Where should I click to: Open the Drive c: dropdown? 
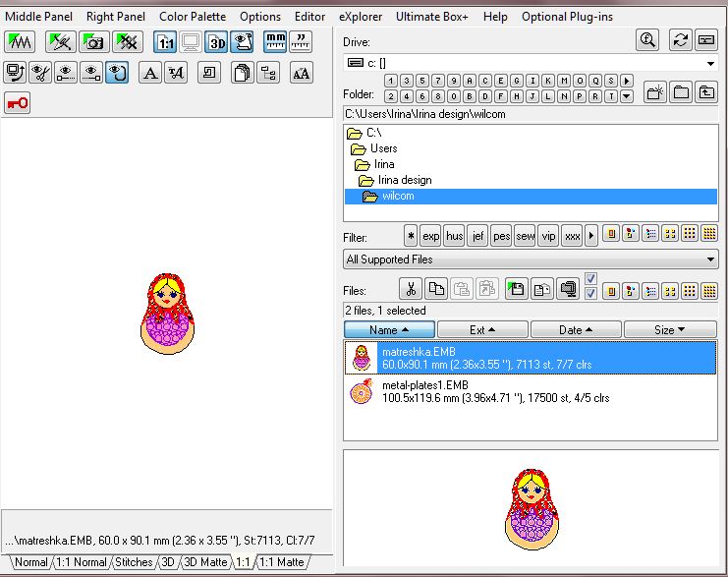[x=711, y=64]
